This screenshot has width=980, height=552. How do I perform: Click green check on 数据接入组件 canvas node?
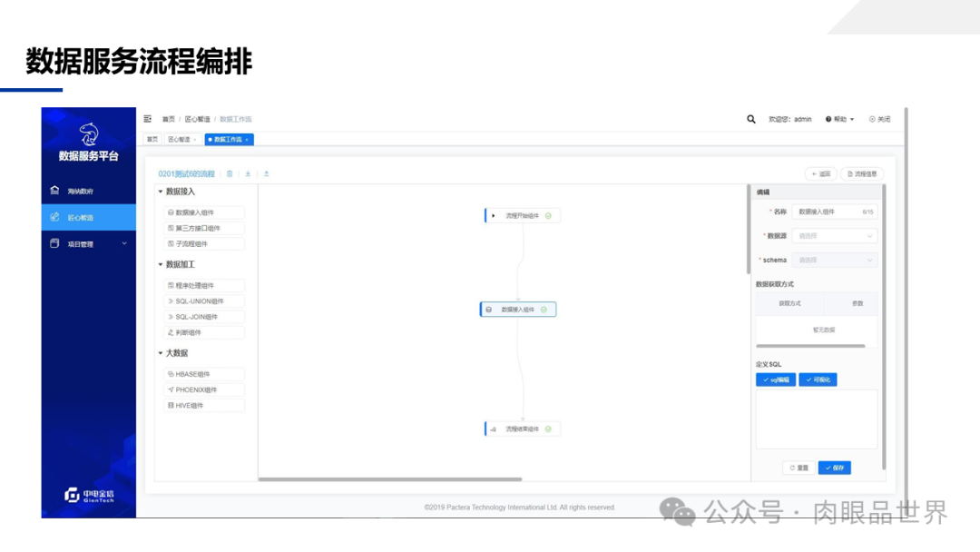(544, 310)
